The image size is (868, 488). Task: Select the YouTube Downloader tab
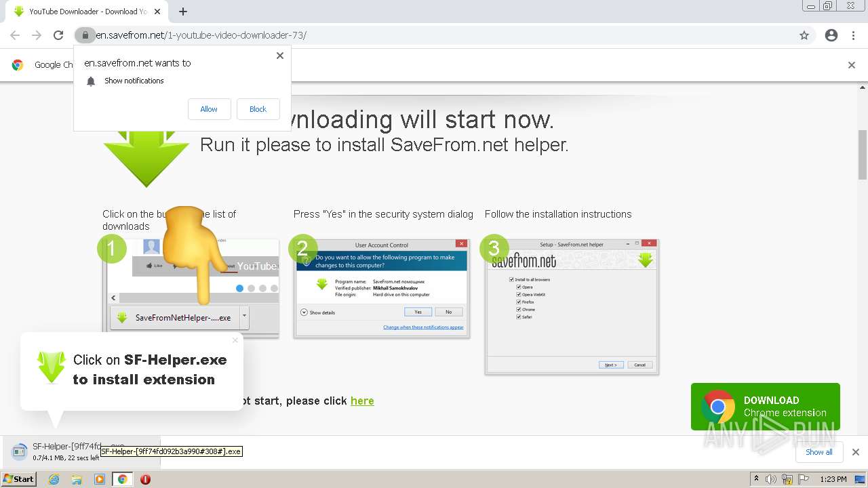tap(88, 12)
